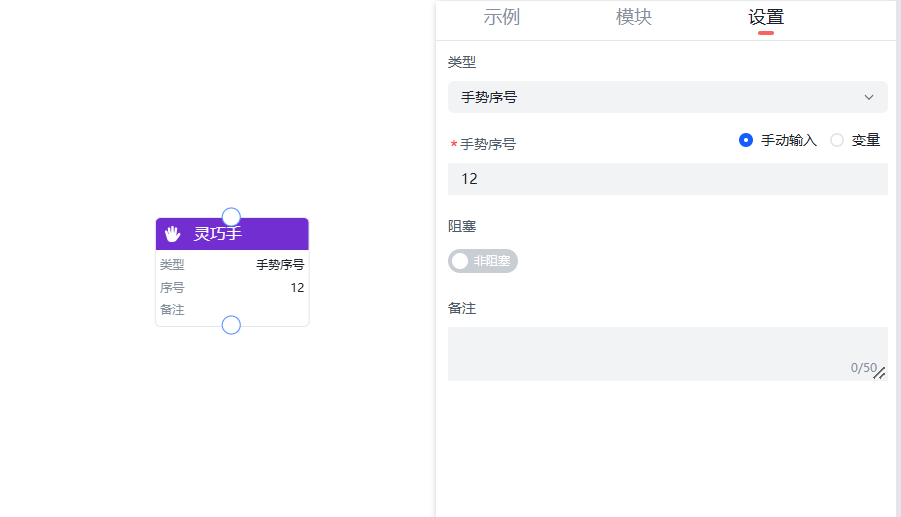Switch to the 示例 tab
901x517 pixels.
point(502,17)
